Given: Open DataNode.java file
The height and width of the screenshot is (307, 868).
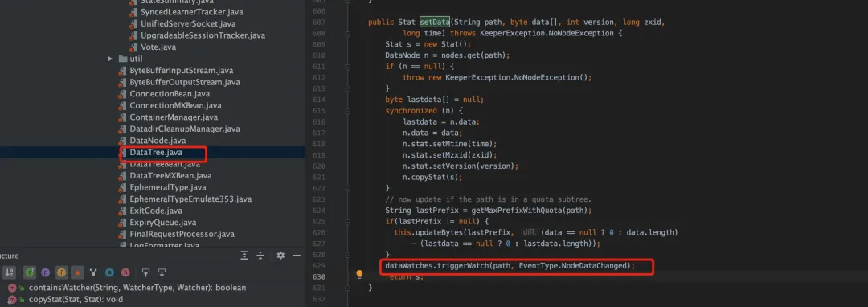Looking at the screenshot, I should pyautogui.click(x=158, y=141).
